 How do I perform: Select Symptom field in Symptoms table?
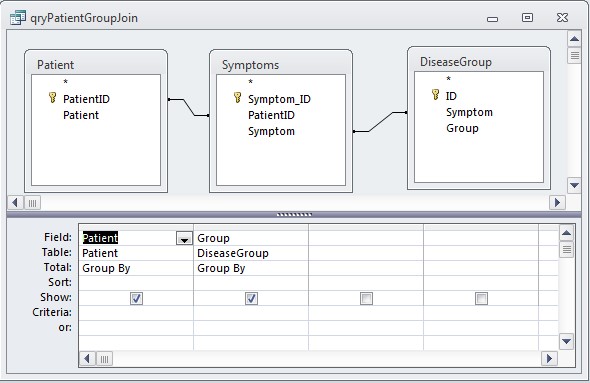click(x=271, y=131)
